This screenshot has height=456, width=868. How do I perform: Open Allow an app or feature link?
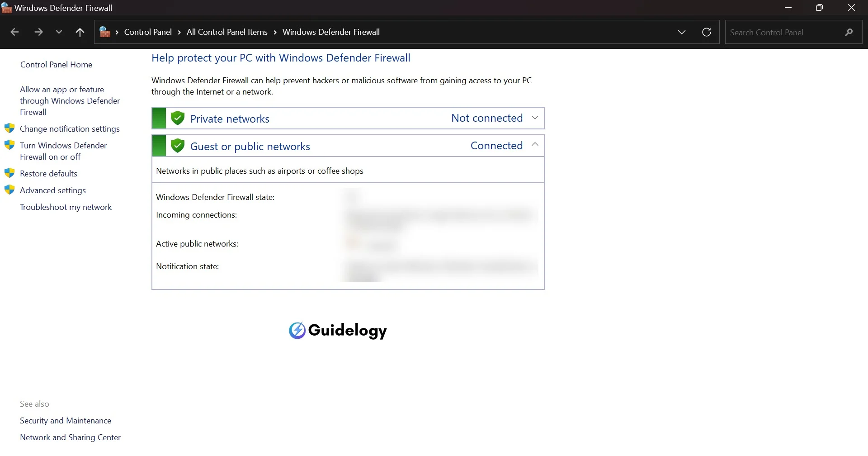70,100
